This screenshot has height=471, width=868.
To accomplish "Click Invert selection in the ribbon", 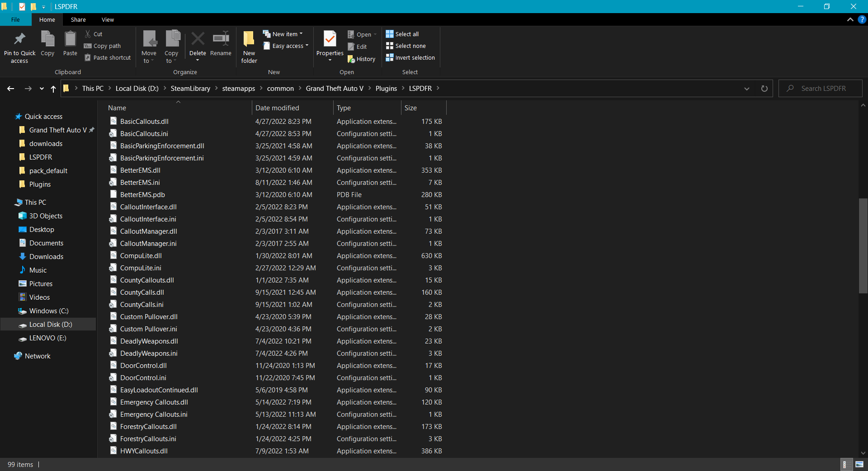I will point(410,58).
